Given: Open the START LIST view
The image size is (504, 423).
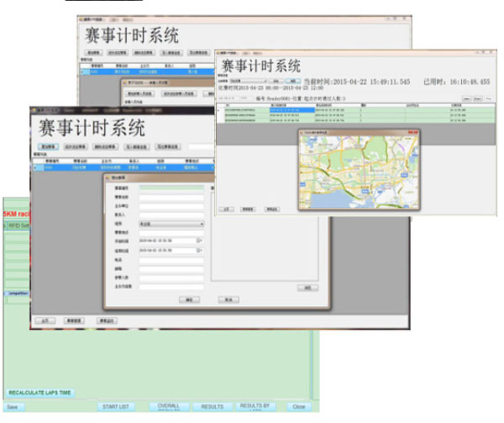Looking at the screenshot, I should point(115,407).
